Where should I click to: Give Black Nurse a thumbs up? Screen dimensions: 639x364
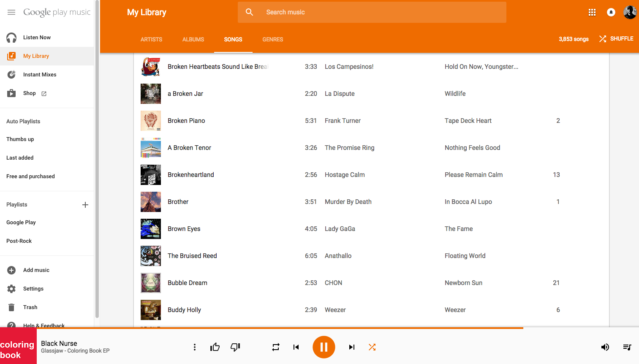point(215,347)
